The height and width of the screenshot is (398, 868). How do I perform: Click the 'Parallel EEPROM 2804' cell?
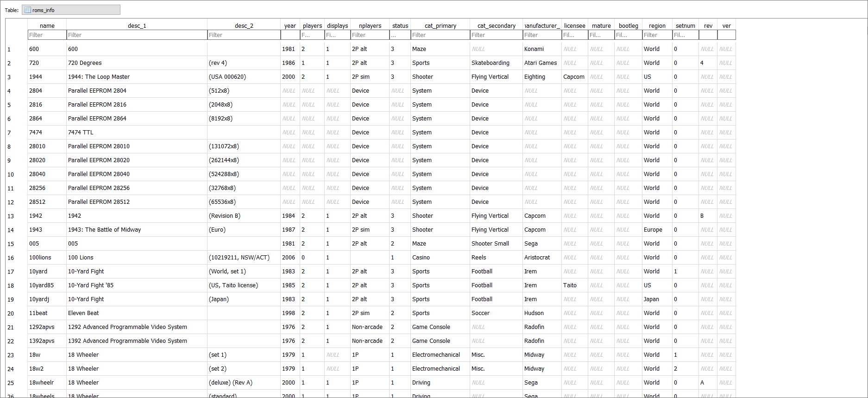[x=137, y=91]
